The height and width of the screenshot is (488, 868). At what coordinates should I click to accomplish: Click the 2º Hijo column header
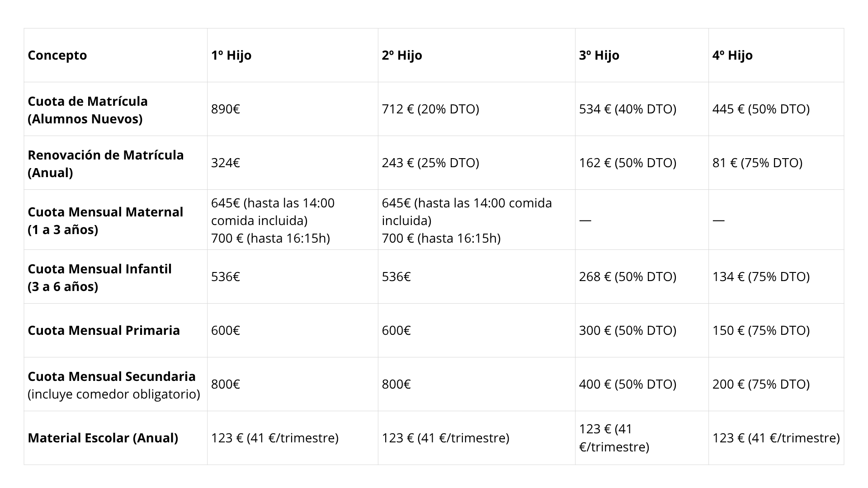[x=402, y=55]
